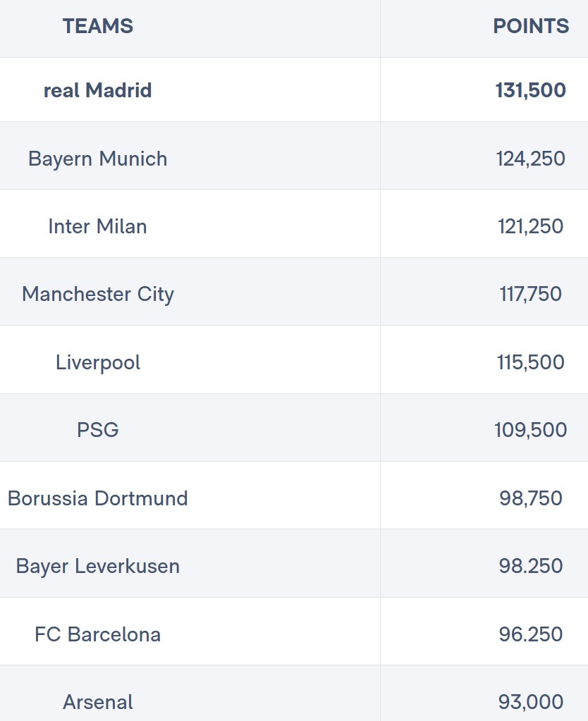Choose Bayer Leverkusen in the table
588x721 pixels.
[x=98, y=566]
